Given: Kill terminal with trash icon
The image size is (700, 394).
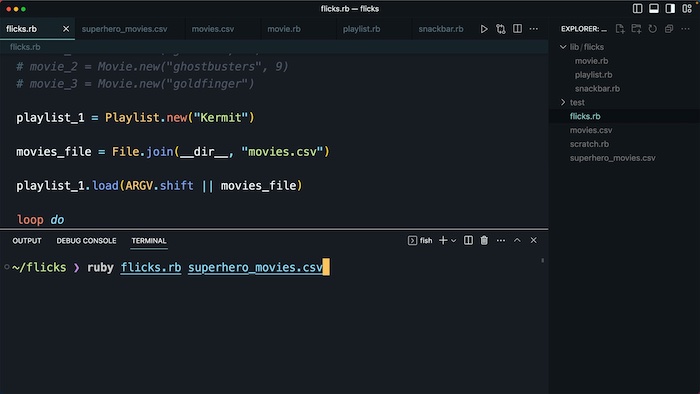Looking at the screenshot, I should click(x=484, y=241).
